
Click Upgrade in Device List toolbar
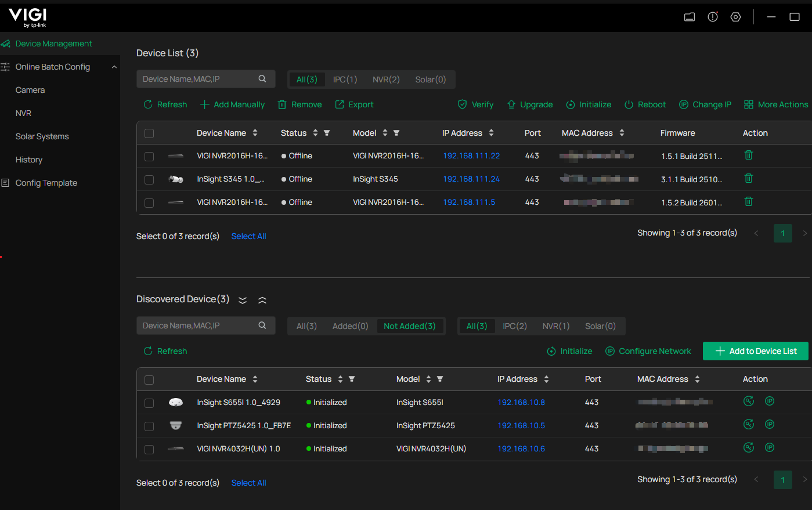pyautogui.click(x=530, y=104)
